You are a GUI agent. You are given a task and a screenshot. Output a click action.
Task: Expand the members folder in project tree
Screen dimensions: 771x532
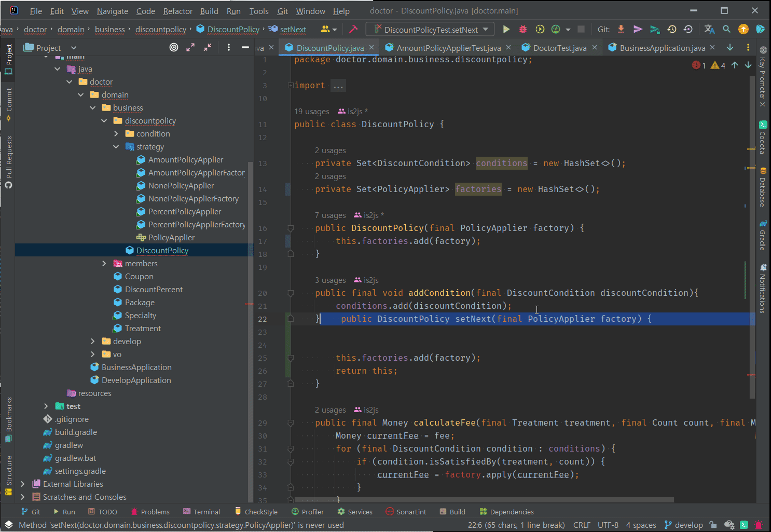[104, 264]
